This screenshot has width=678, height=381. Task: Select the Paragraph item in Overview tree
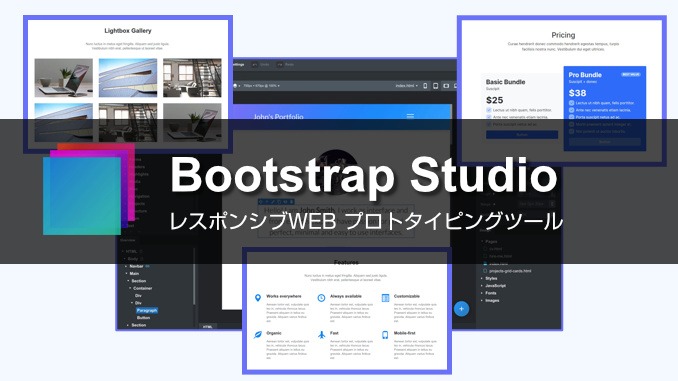(147, 311)
